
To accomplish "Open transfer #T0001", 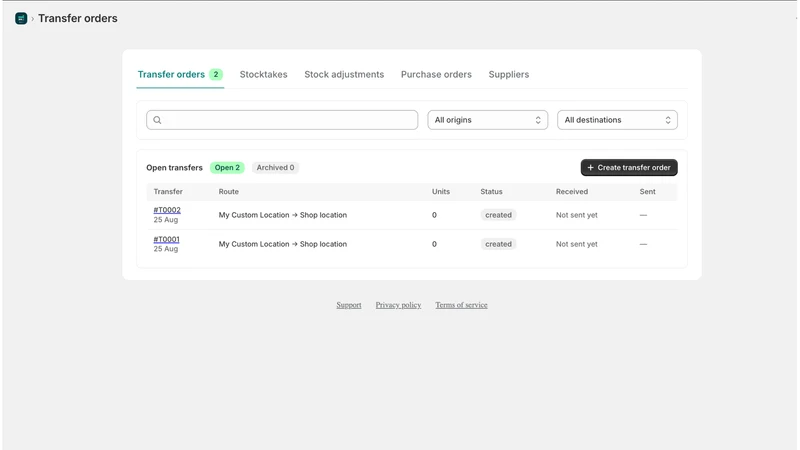I will (166, 239).
